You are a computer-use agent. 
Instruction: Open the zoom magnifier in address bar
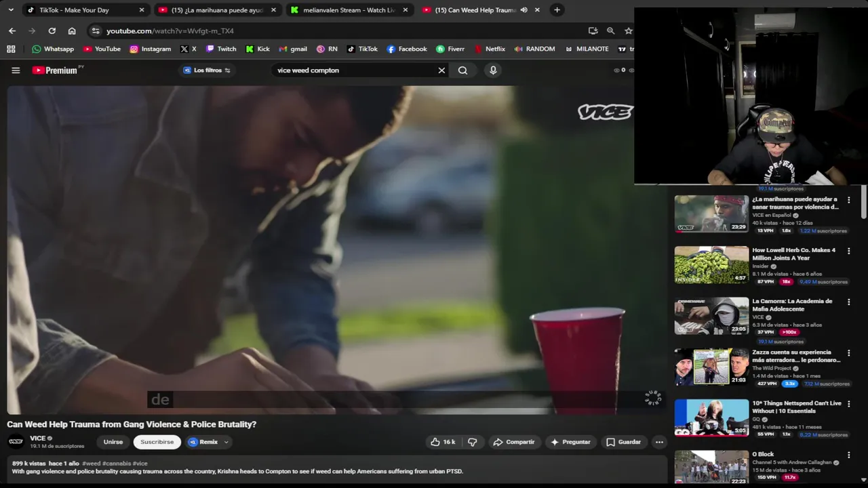610,30
